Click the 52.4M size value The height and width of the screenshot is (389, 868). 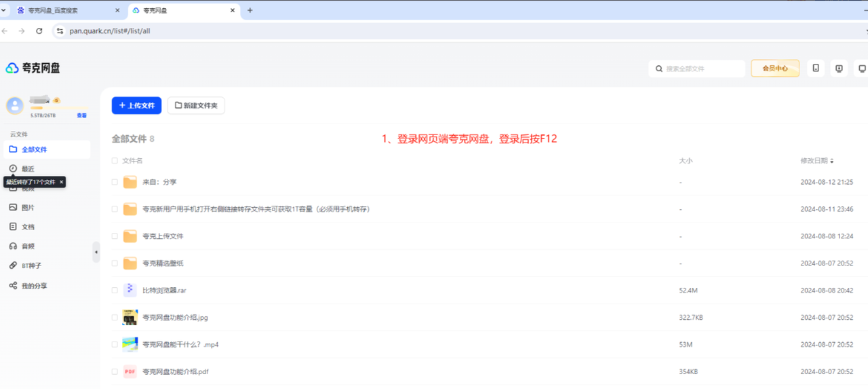coord(688,290)
